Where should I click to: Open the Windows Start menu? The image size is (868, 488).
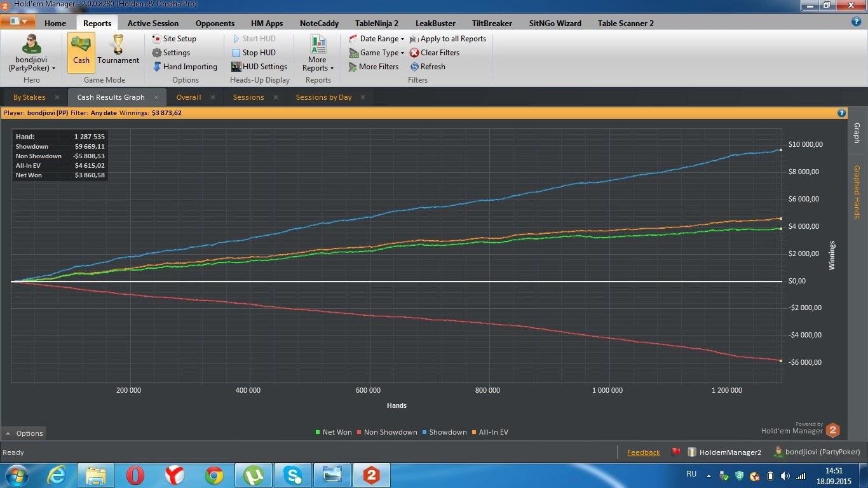pos(15,475)
